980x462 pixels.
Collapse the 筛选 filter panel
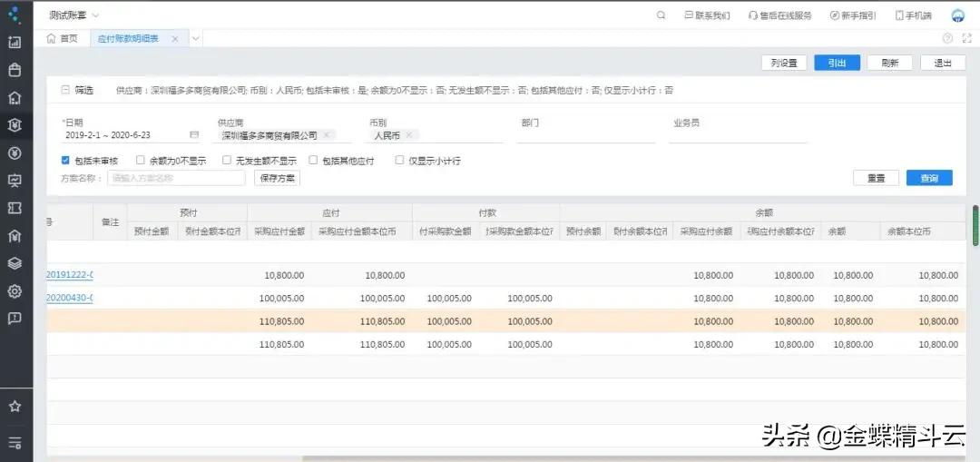65,90
